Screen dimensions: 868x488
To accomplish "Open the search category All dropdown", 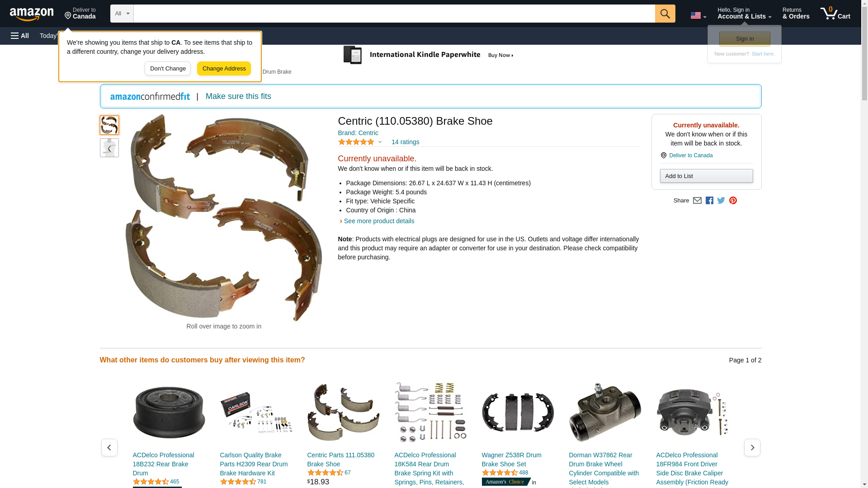I will coord(122,14).
